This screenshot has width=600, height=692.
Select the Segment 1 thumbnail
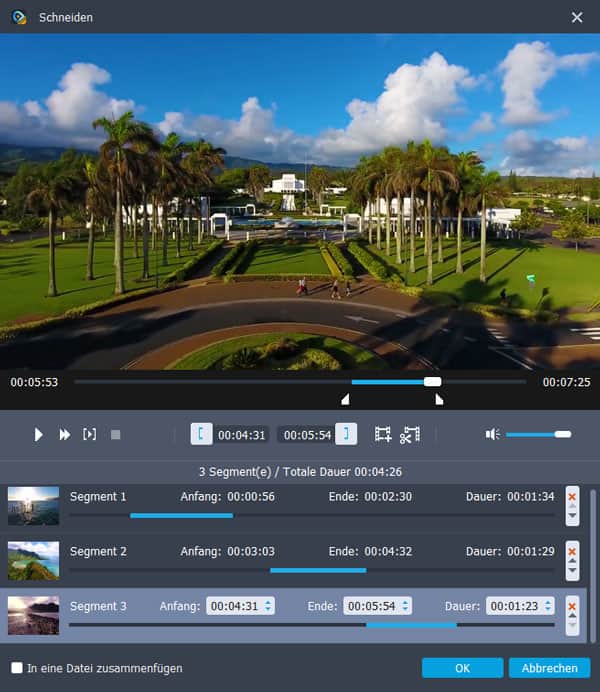point(34,506)
